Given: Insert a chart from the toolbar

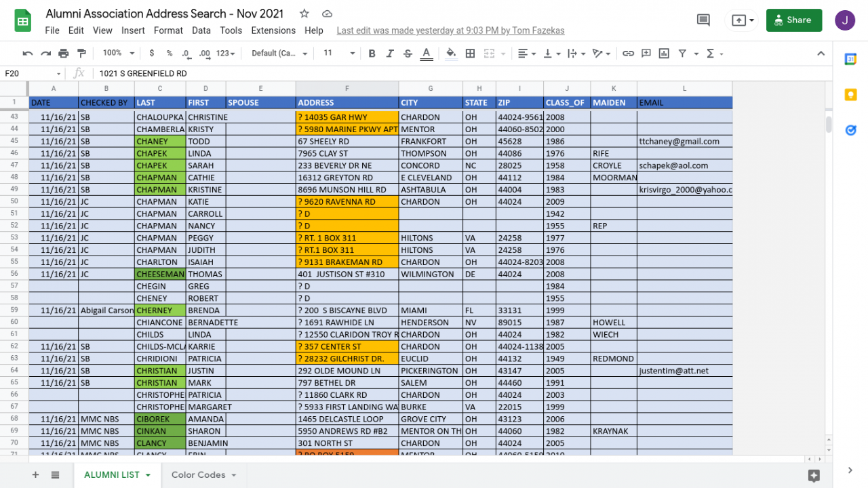Looking at the screenshot, I should pos(664,54).
